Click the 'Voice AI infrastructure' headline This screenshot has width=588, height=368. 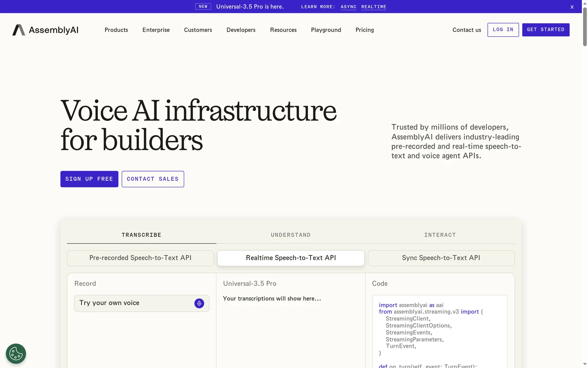pos(198,110)
